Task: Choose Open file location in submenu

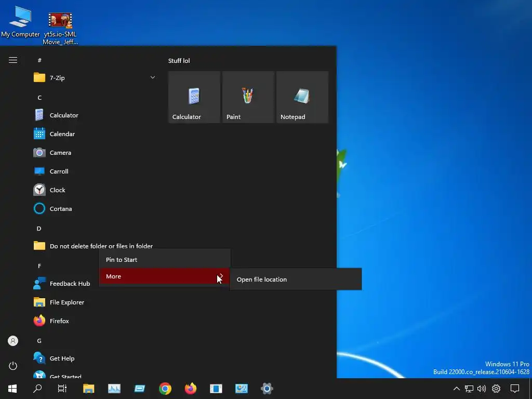Action: tap(296, 279)
